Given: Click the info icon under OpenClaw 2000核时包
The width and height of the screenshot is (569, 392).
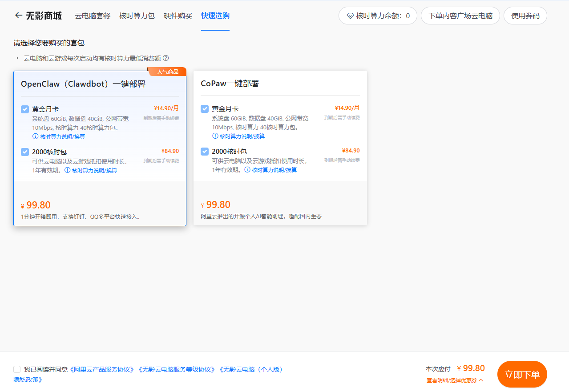Looking at the screenshot, I should point(68,170).
